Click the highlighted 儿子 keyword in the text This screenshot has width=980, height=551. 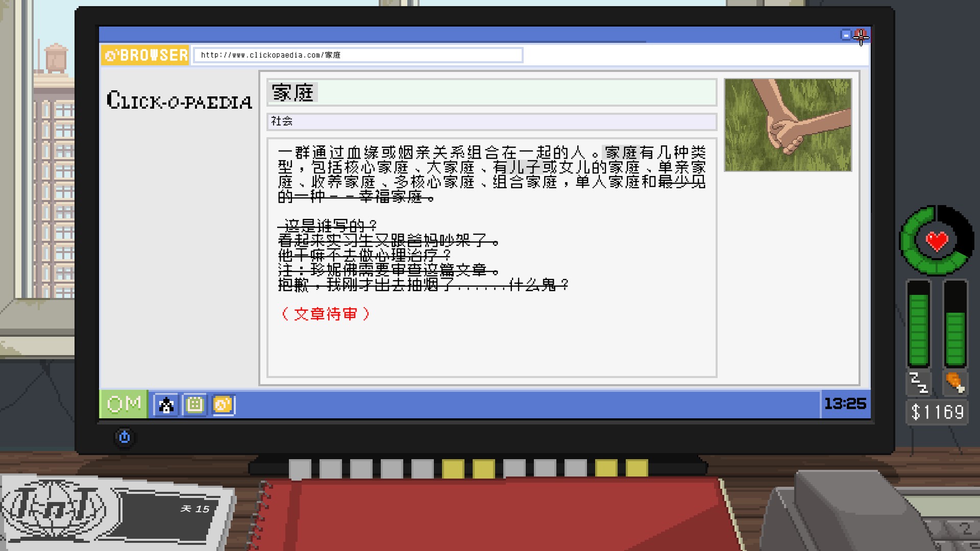525,167
